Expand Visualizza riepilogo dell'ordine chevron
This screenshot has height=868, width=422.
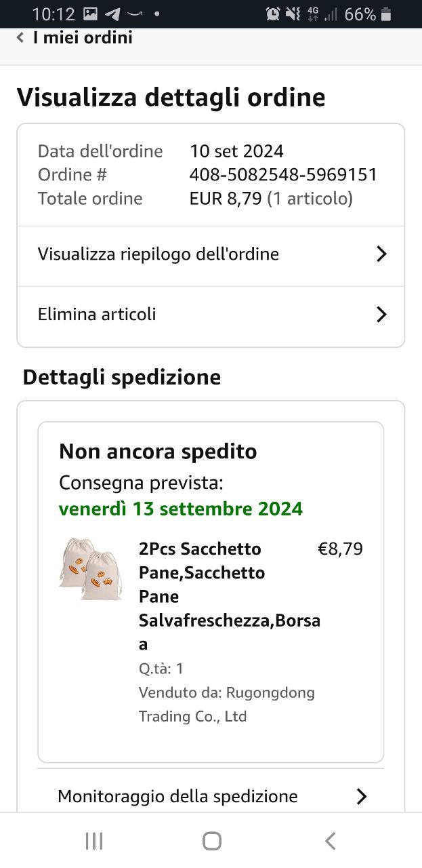(381, 254)
